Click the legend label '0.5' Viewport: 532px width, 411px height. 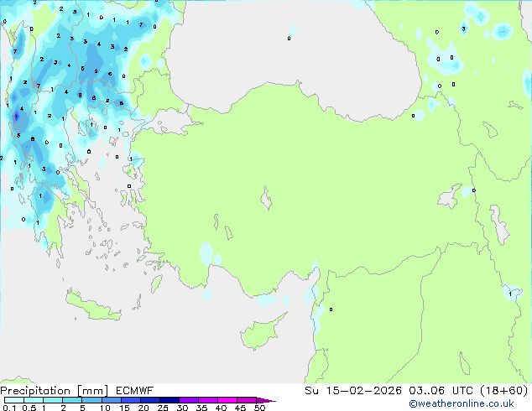point(29,408)
